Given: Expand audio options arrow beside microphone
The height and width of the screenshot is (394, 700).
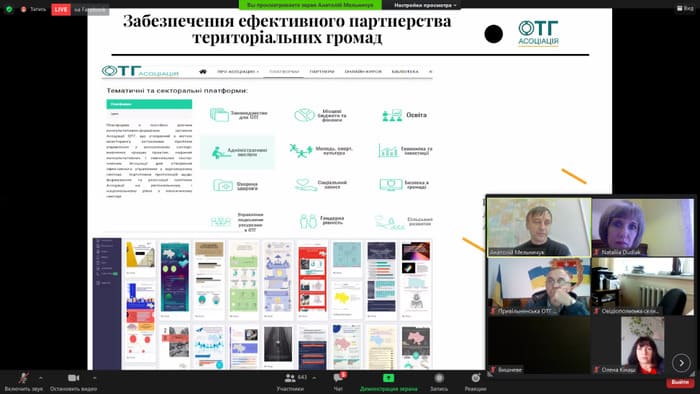Looking at the screenshot, I should [41, 378].
